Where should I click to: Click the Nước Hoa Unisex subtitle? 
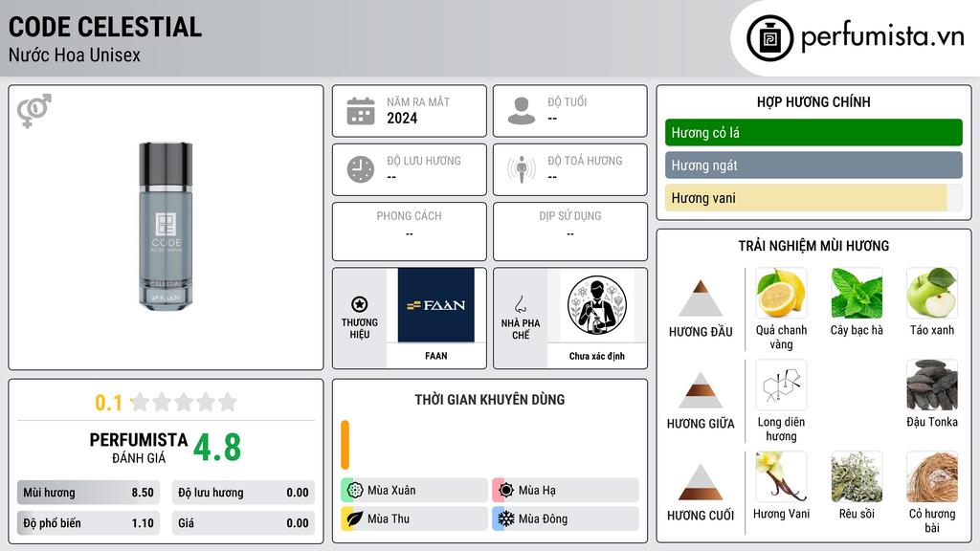(x=75, y=55)
